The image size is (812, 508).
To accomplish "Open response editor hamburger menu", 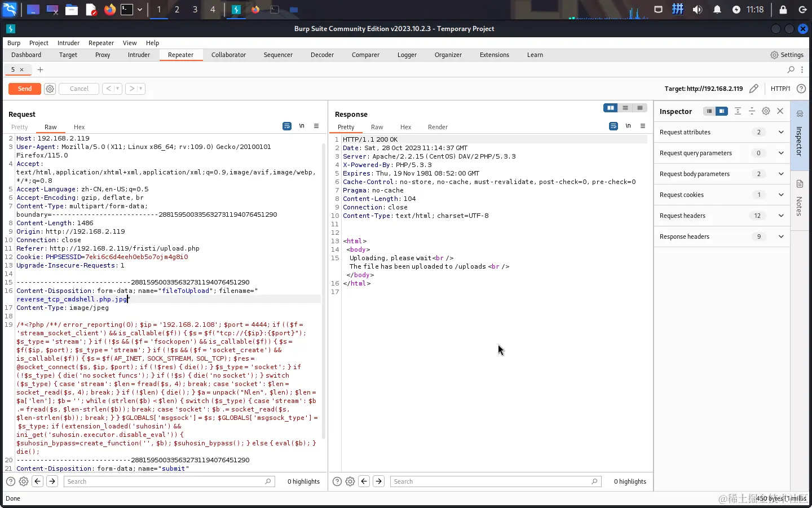I will point(643,126).
